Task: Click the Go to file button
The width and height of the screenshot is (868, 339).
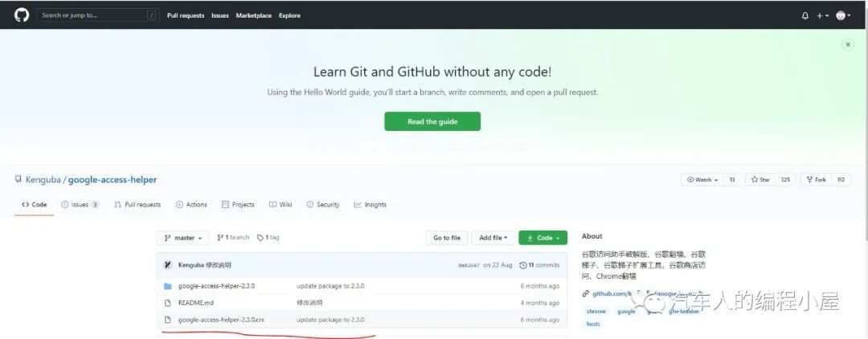Action: click(x=447, y=238)
